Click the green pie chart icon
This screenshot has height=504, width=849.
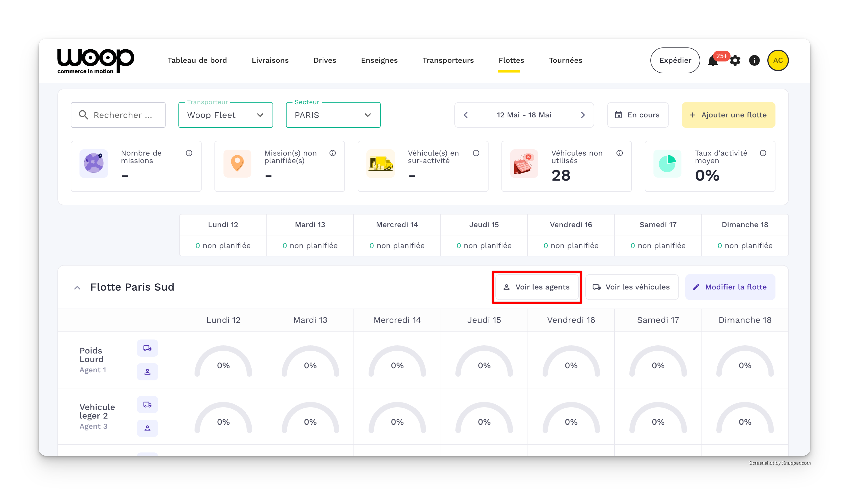667,163
